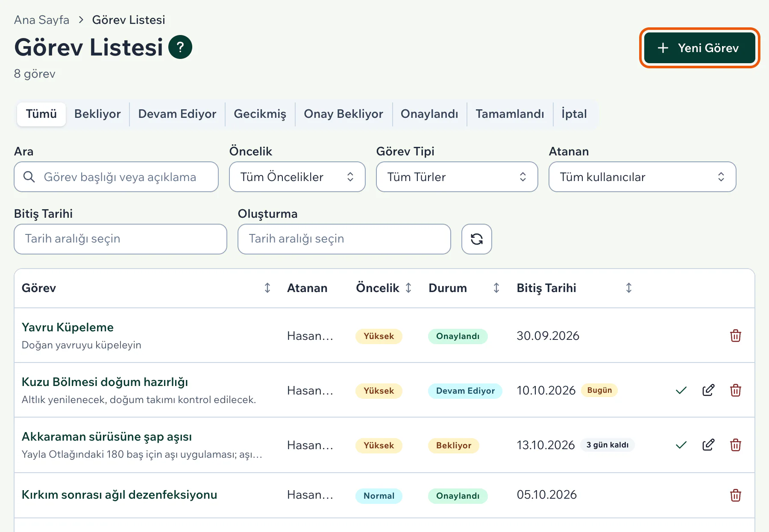This screenshot has width=769, height=532.
Task: Reset filters with the refresh icon
Action: point(477,239)
